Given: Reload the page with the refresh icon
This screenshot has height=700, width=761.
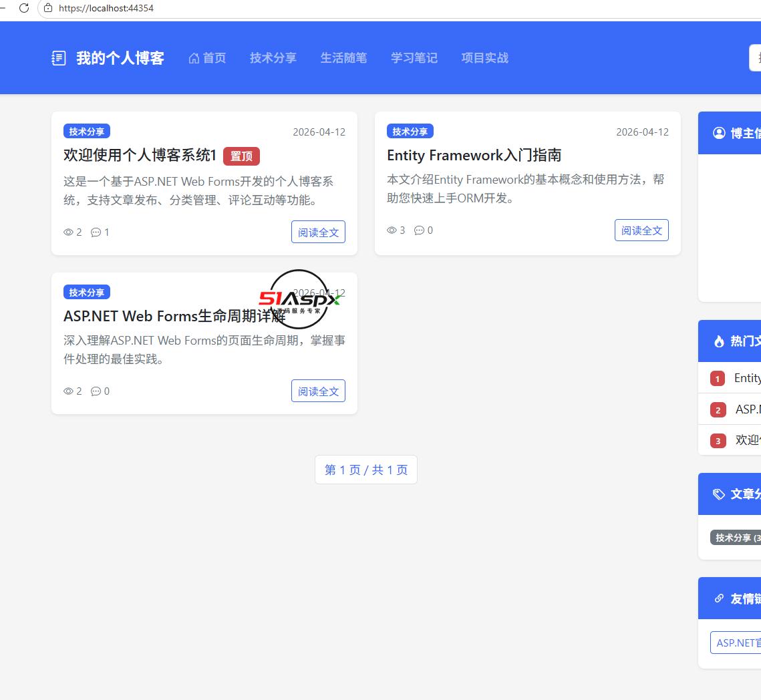Looking at the screenshot, I should coord(24,8).
